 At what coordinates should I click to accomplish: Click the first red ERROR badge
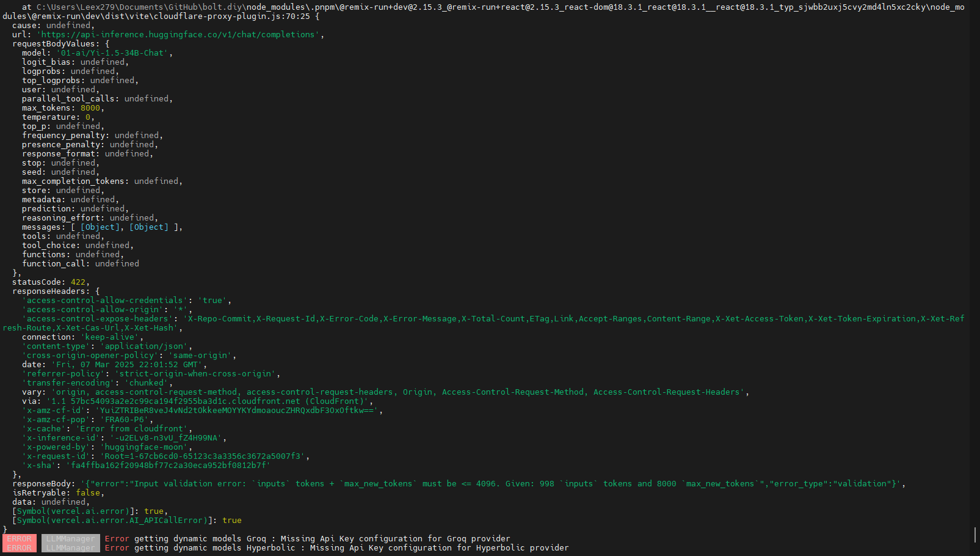point(20,539)
